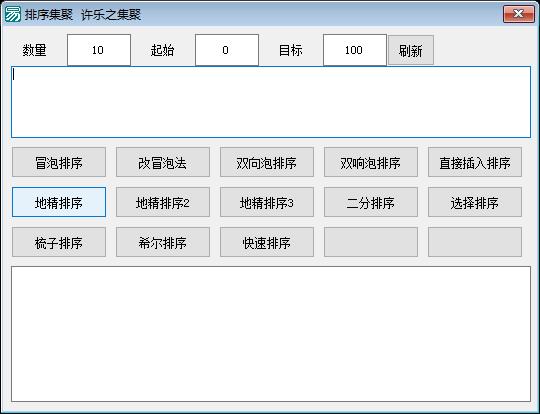Run the 快速排序 quick sort button
This screenshot has height=414, width=540.
[267, 242]
